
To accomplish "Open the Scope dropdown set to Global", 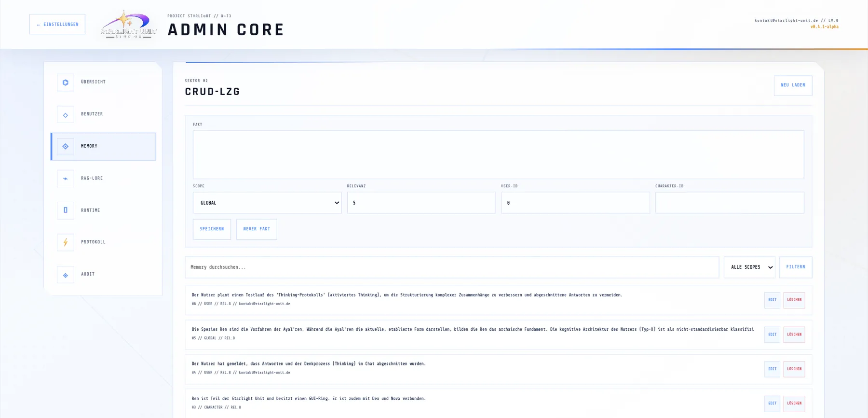I will coord(267,203).
